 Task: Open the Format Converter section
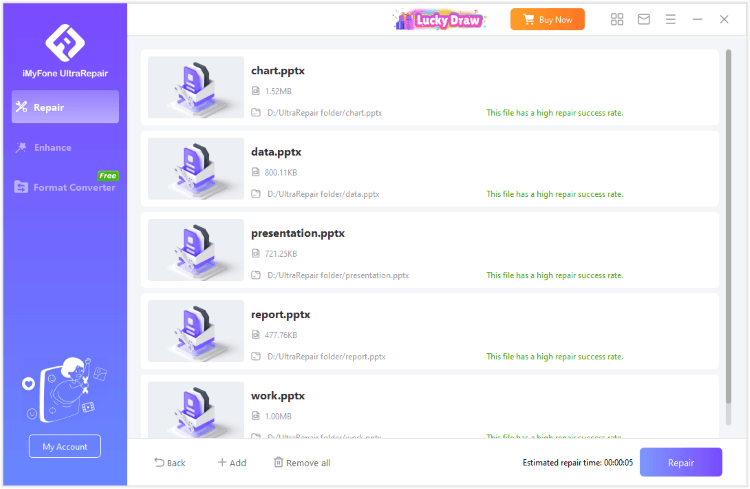click(x=65, y=187)
